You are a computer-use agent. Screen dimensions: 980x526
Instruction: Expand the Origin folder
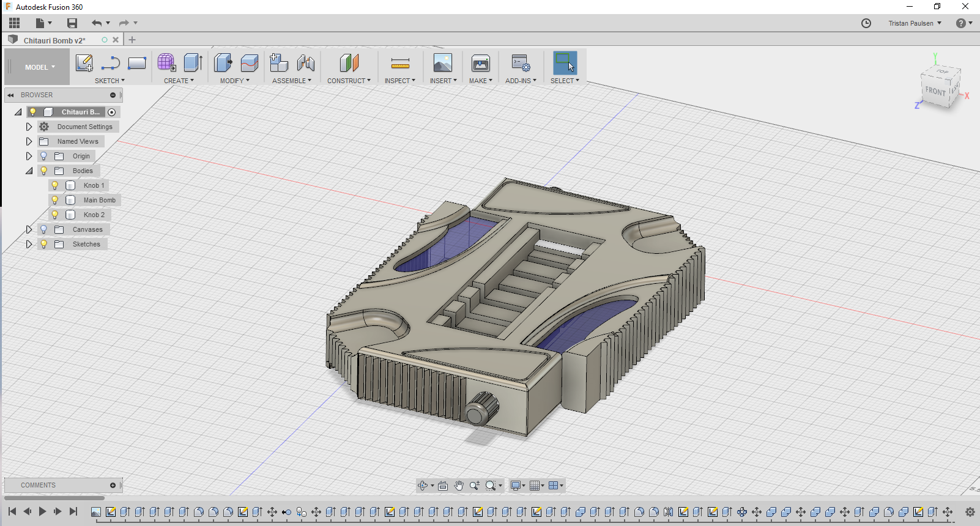[29, 156]
